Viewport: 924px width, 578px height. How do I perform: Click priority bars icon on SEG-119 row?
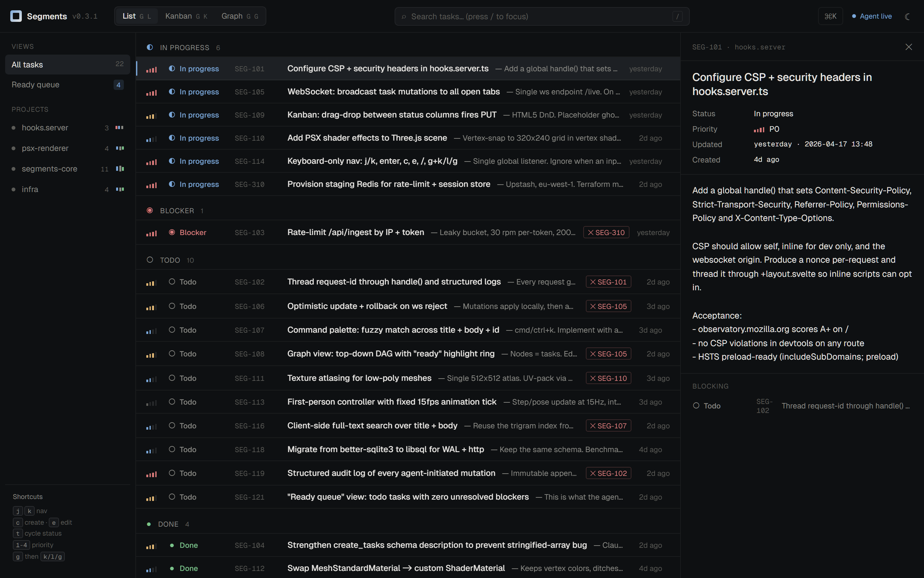point(151,474)
